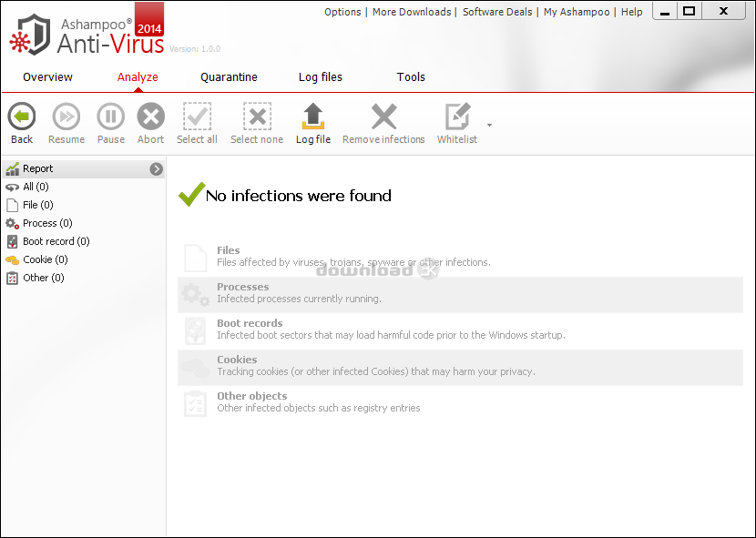756x538 pixels.
Task: Select File (0) in sidebar
Action: tap(38, 205)
